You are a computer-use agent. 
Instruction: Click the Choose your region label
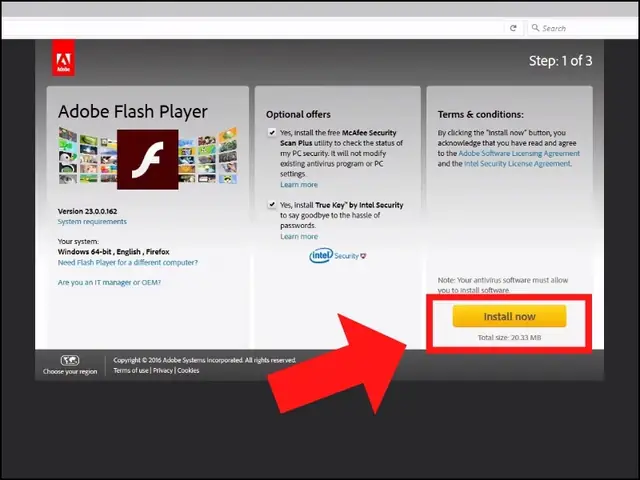pyautogui.click(x=70, y=372)
